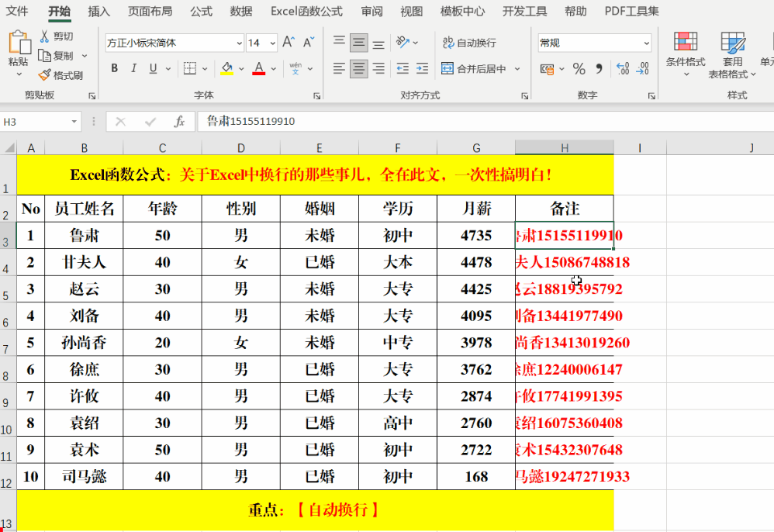Toggle middle vertical alignment
The width and height of the screenshot is (774, 532).
pos(359,43)
